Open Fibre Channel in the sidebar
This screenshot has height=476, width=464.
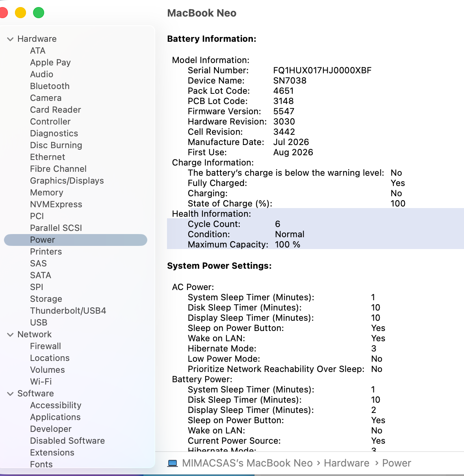point(58,169)
